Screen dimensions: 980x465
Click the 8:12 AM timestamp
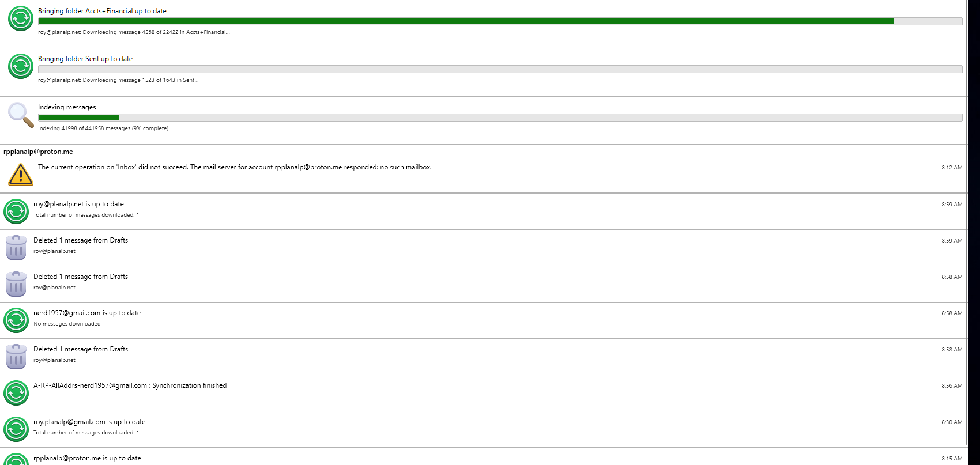[x=952, y=168]
